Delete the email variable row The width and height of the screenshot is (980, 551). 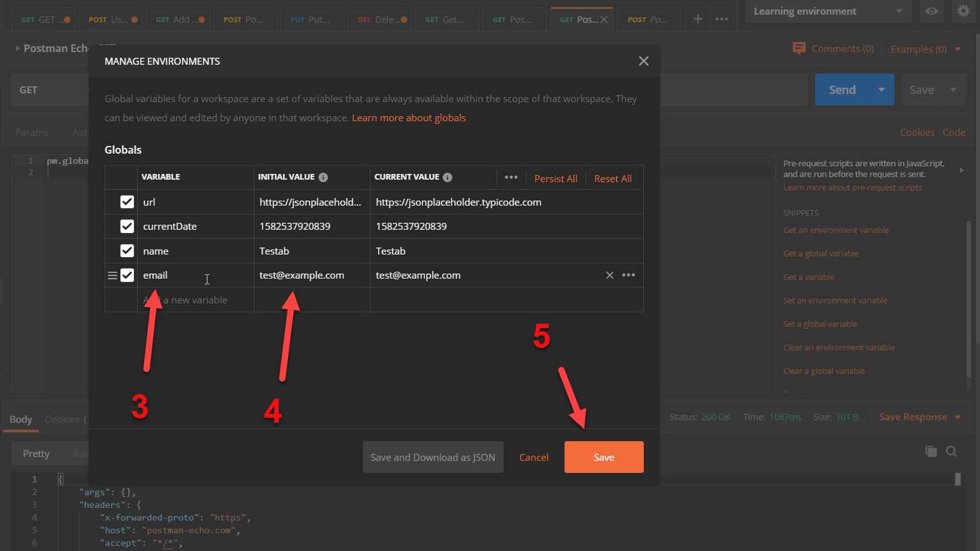[610, 275]
